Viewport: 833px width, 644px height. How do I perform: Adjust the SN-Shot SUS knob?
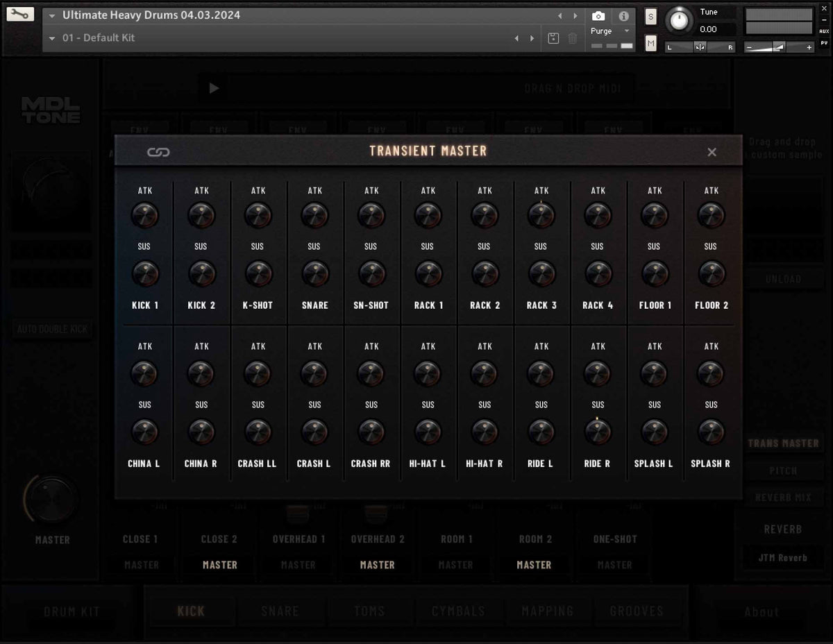pos(371,274)
